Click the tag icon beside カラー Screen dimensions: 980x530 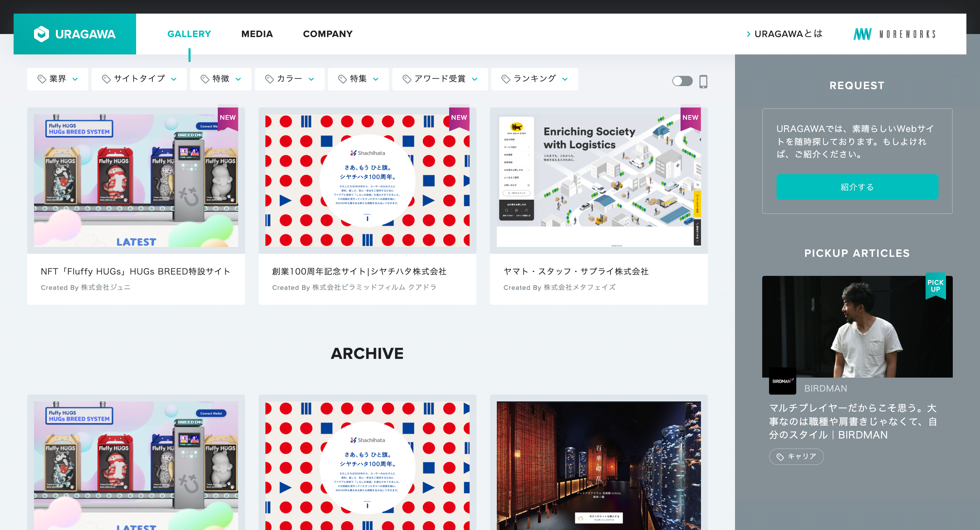click(269, 79)
